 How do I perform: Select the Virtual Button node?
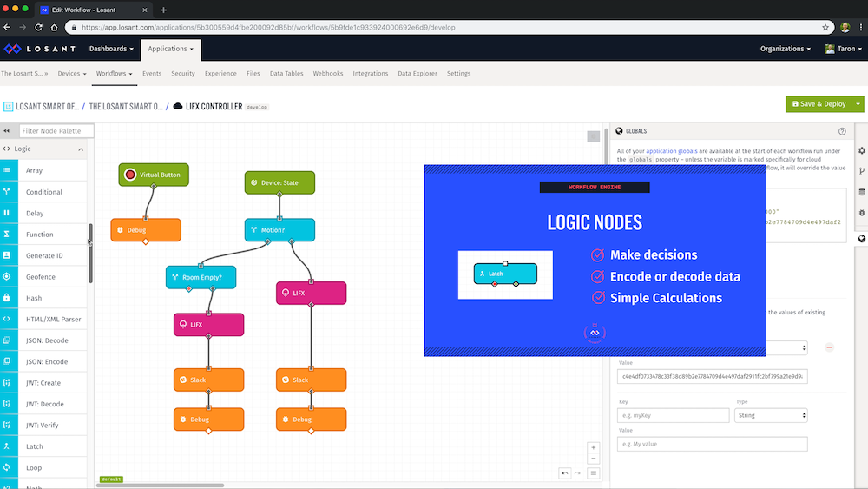(x=154, y=175)
